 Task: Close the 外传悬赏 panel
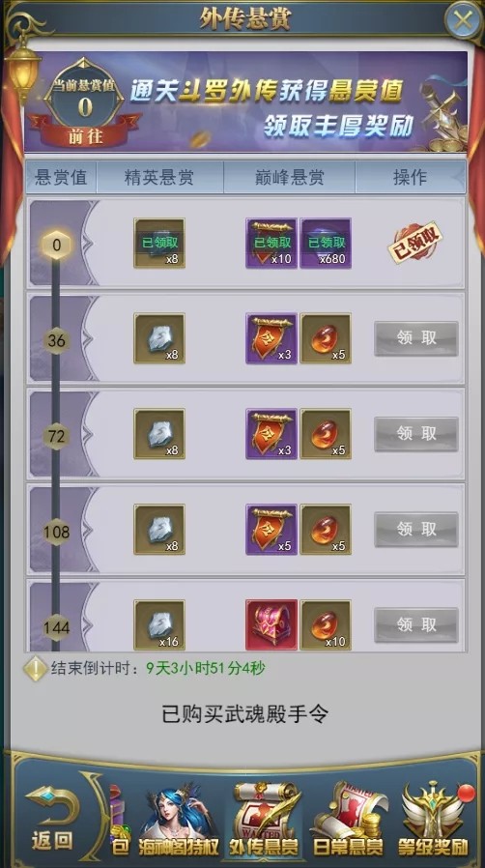coord(463,20)
